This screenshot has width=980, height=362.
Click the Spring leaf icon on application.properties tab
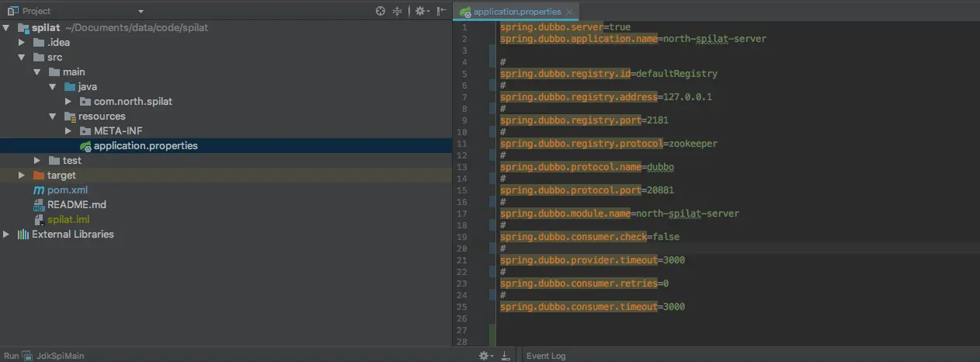(x=465, y=12)
